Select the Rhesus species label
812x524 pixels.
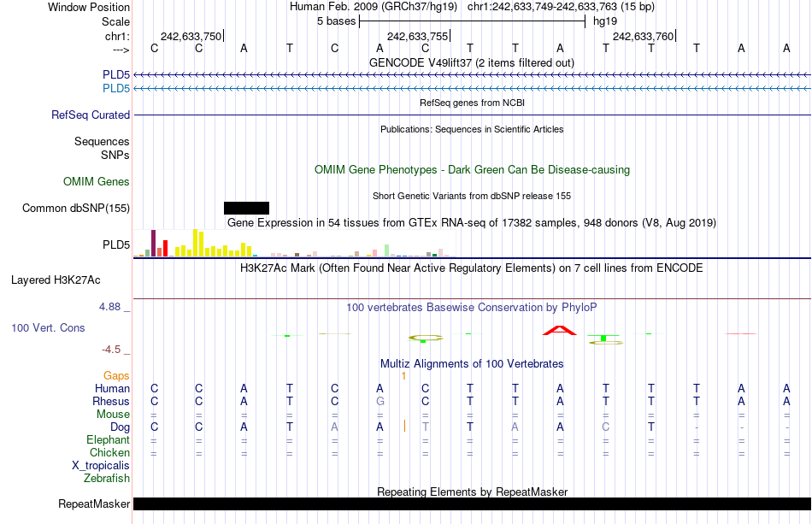tap(111, 401)
